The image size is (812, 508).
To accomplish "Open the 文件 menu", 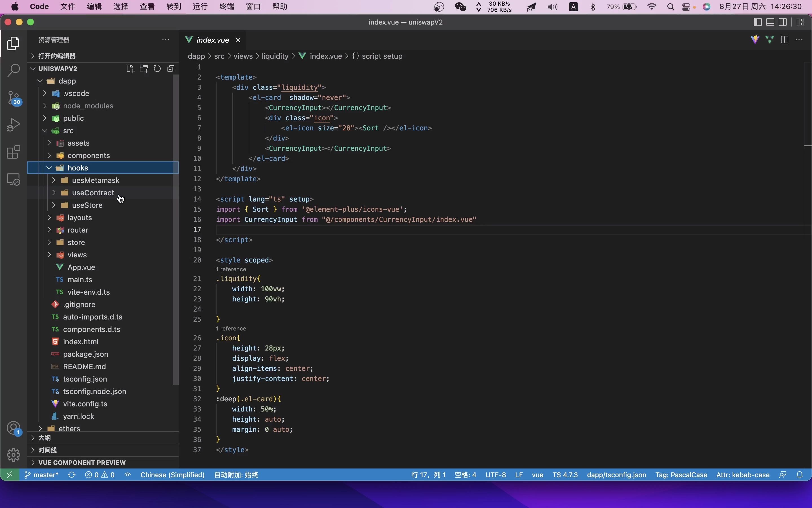I will [67, 7].
